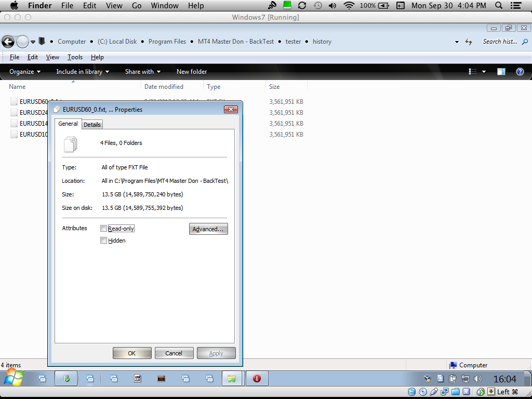Open the Explorer Edit menu

pos(33,57)
